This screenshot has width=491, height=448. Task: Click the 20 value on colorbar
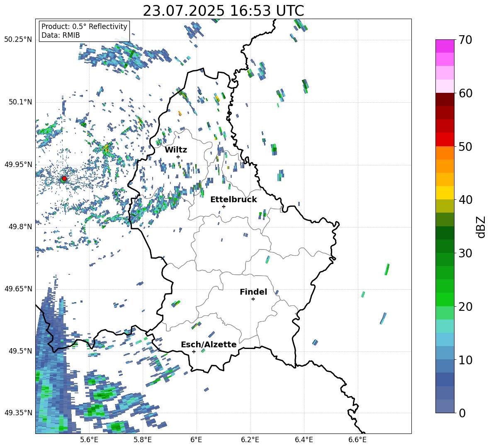[465, 307]
